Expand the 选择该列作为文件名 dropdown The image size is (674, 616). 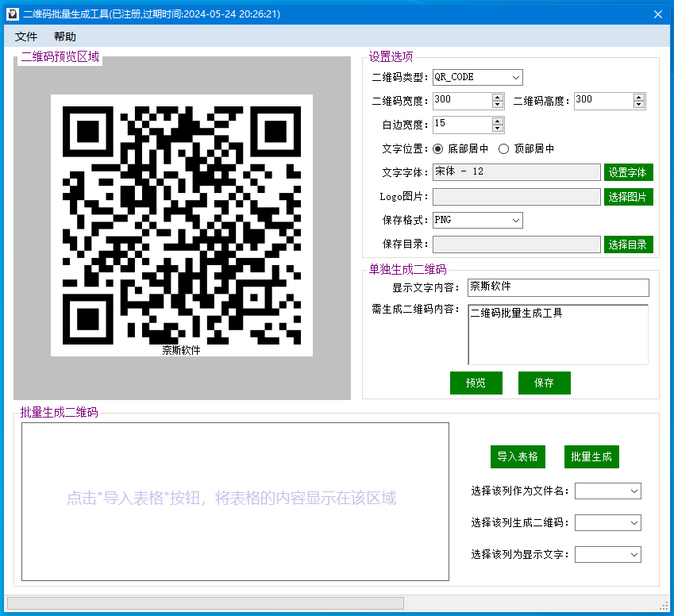(x=634, y=491)
